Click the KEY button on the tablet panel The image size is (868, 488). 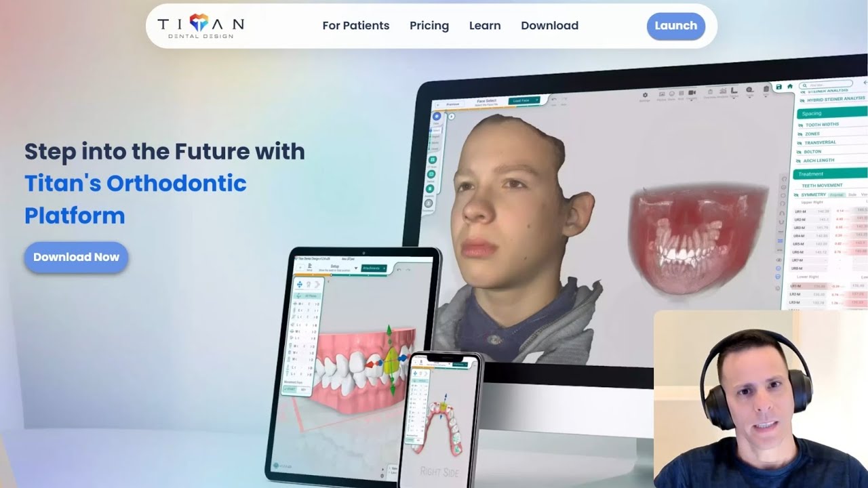point(303,389)
